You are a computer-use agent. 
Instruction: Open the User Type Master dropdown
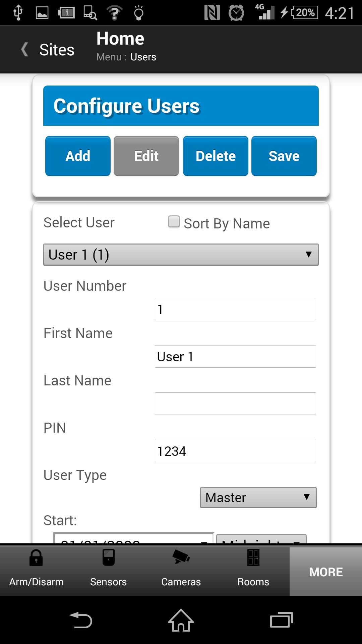(x=258, y=497)
